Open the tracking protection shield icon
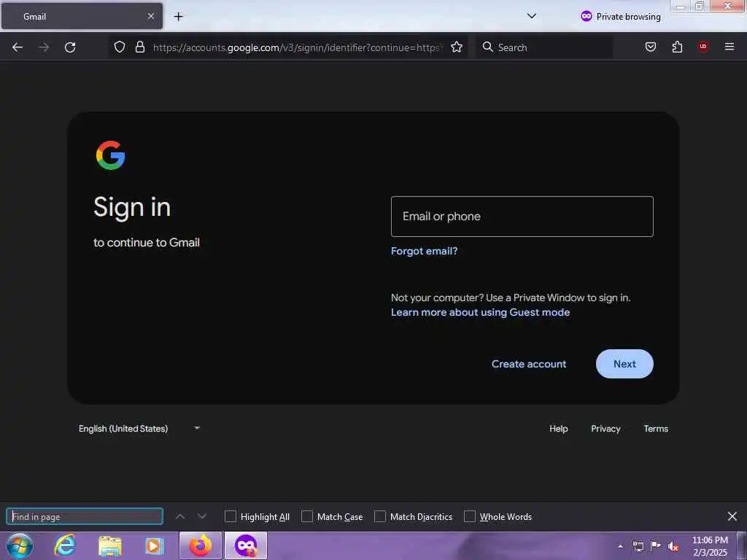This screenshot has height=560, width=747. tap(120, 47)
